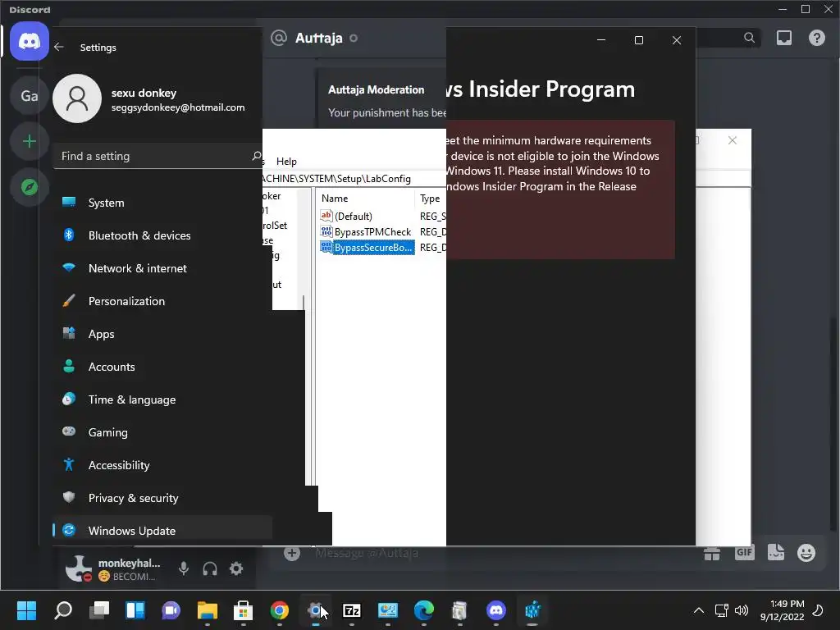Click the sexu donkey account profile picture

tap(77, 98)
